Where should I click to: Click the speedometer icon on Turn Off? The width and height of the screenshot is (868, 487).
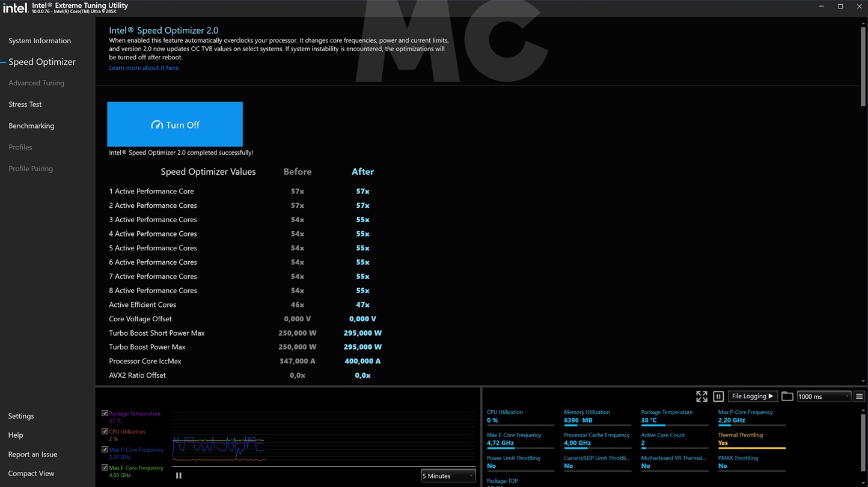pyautogui.click(x=157, y=125)
